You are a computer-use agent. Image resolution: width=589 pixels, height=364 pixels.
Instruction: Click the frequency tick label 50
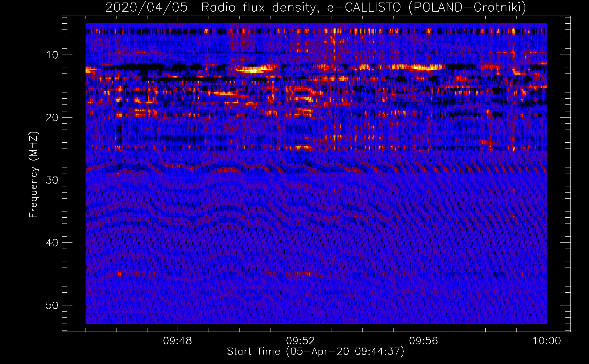tap(52, 305)
